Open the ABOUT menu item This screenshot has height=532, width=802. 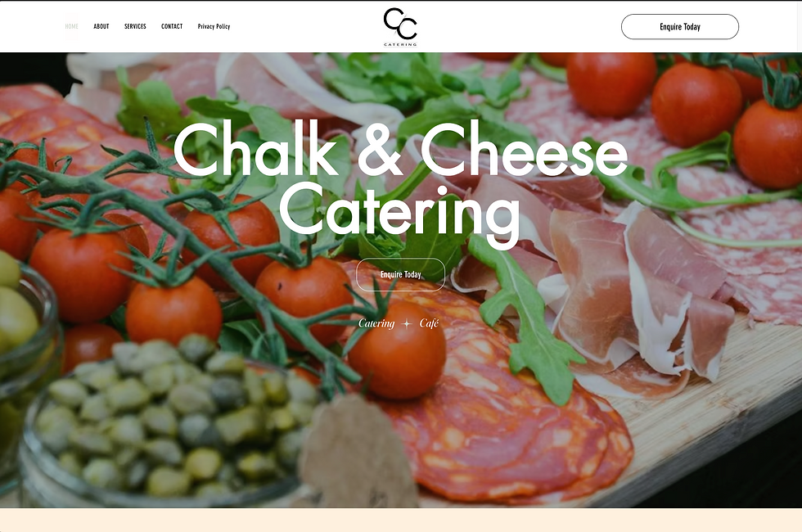(x=101, y=26)
